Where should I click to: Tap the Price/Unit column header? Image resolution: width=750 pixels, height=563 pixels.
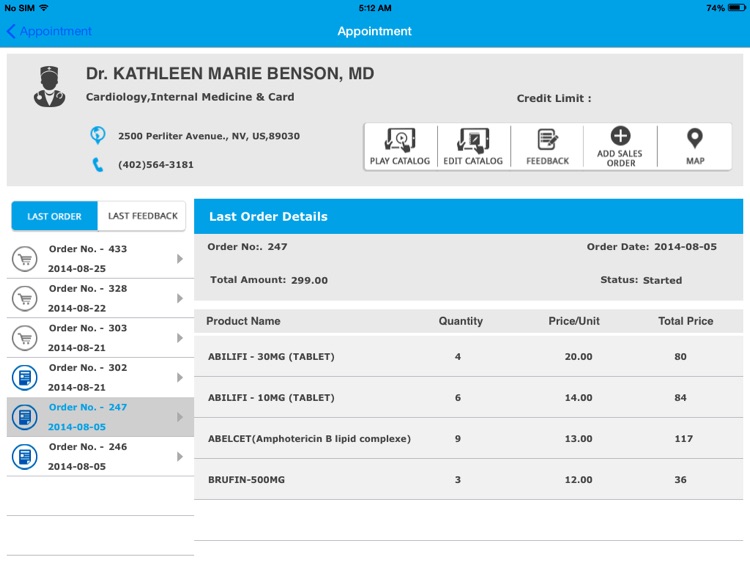[574, 321]
